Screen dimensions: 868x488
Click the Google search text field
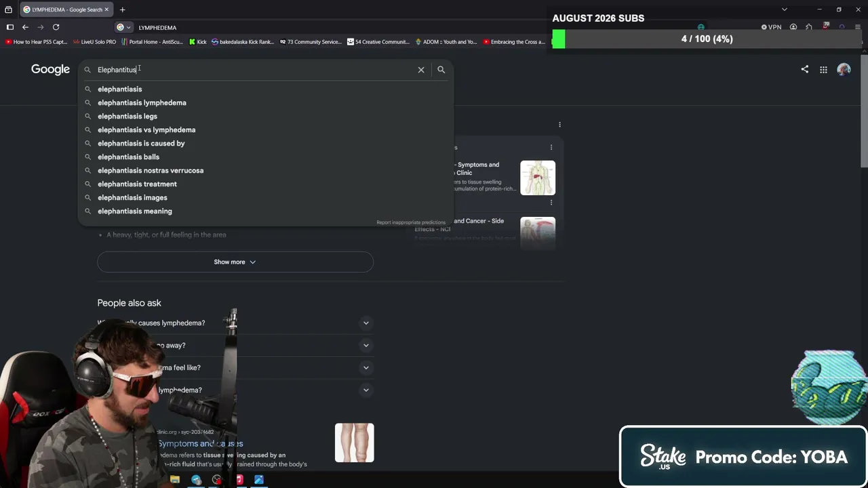(254, 70)
